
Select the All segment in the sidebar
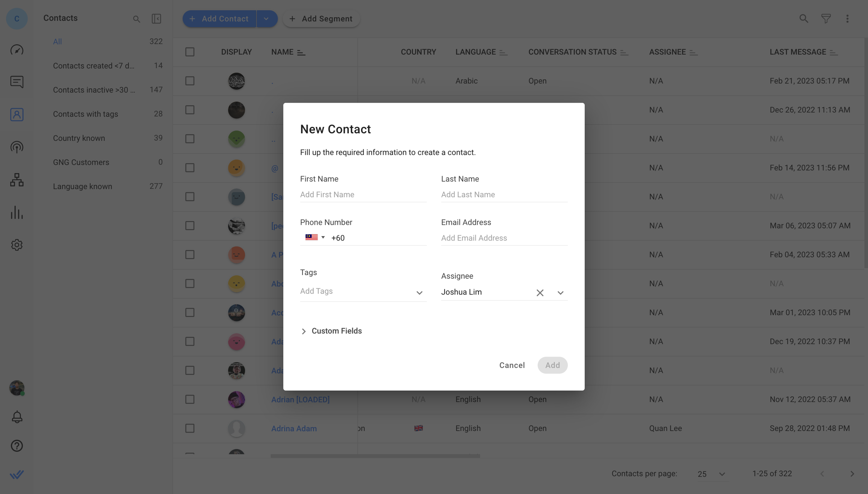tap(57, 41)
